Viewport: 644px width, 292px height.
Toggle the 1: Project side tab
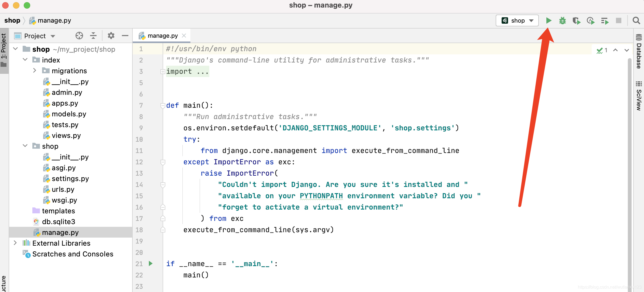4,50
